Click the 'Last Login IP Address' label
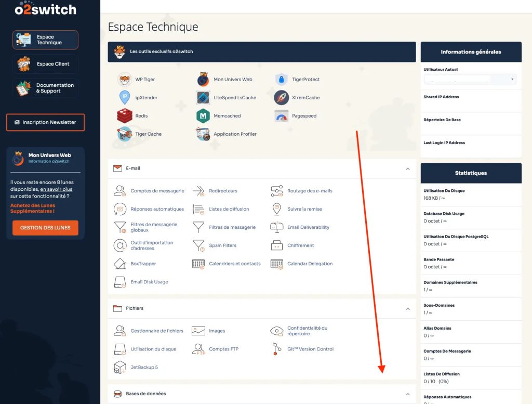The image size is (532, 404). click(x=444, y=142)
